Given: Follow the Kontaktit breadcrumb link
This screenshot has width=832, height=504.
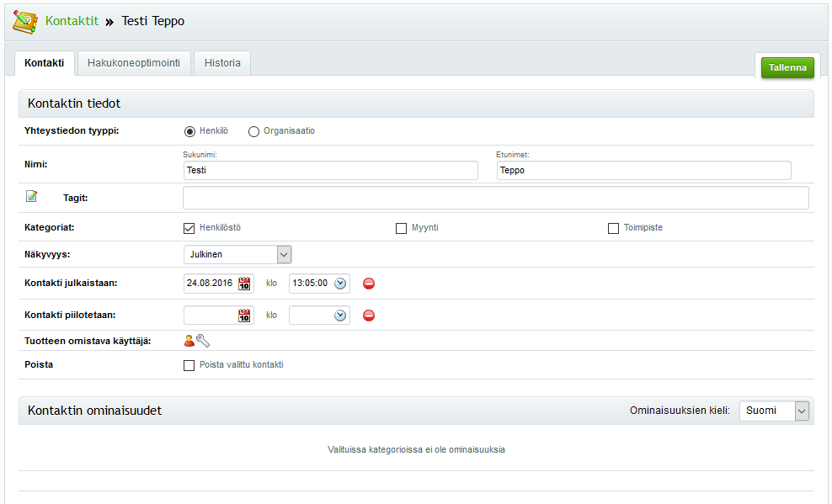Looking at the screenshot, I should 72,21.
